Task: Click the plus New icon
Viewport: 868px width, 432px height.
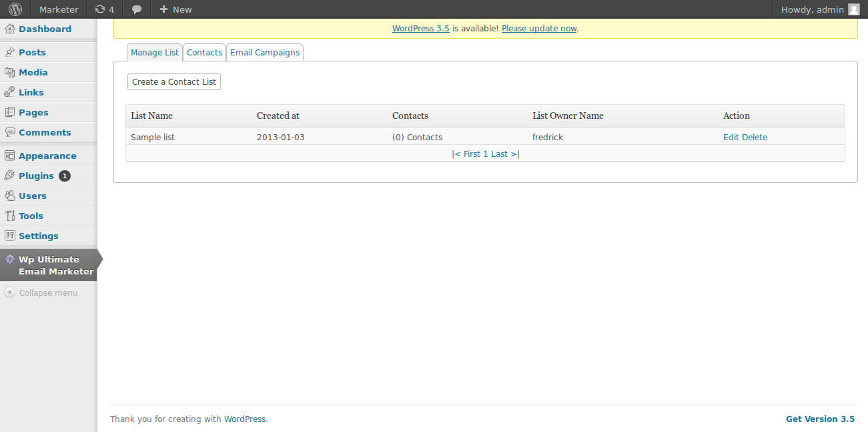Action: coord(163,9)
